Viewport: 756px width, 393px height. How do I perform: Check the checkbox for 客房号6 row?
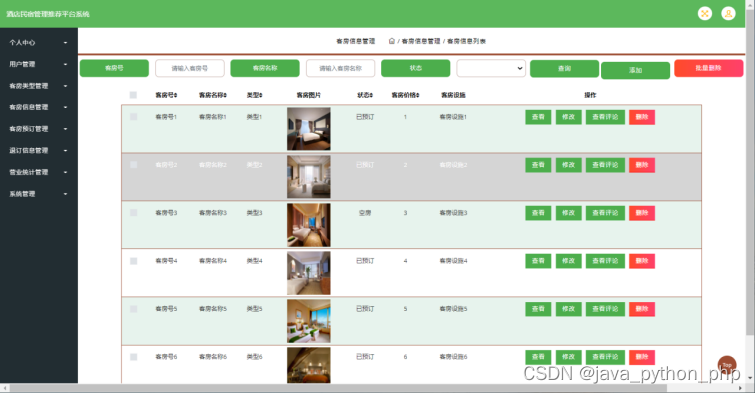[x=134, y=357]
